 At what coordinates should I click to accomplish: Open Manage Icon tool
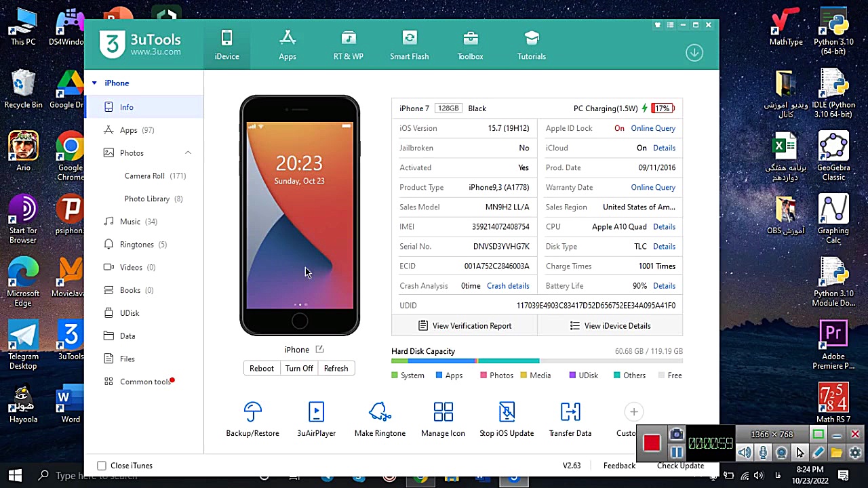click(x=443, y=419)
